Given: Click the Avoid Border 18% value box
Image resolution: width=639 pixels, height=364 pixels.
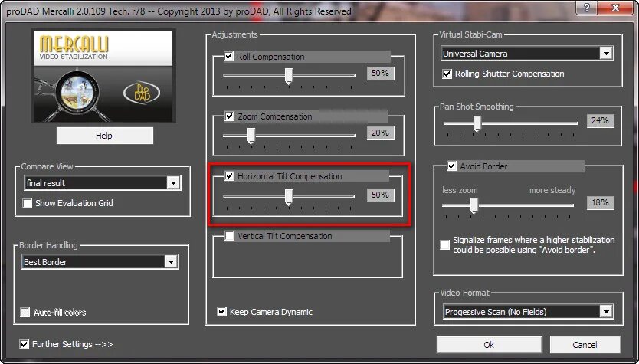Looking at the screenshot, I should click(x=600, y=202).
